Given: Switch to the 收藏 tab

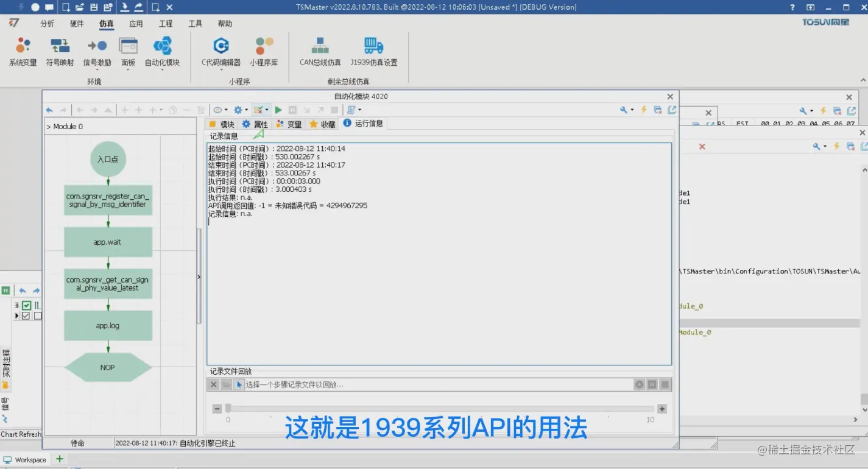Looking at the screenshot, I should point(322,124).
